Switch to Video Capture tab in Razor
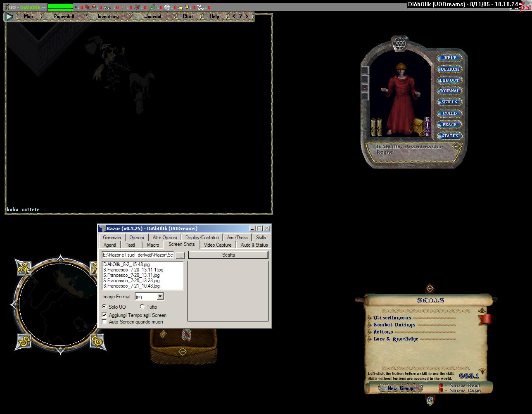The height and width of the screenshot is (414, 532). click(x=218, y=245)
